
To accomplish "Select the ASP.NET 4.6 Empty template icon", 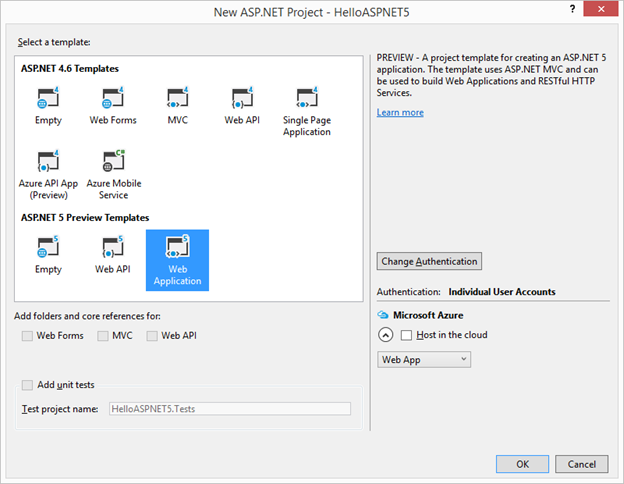I will [x=48, y=98].
